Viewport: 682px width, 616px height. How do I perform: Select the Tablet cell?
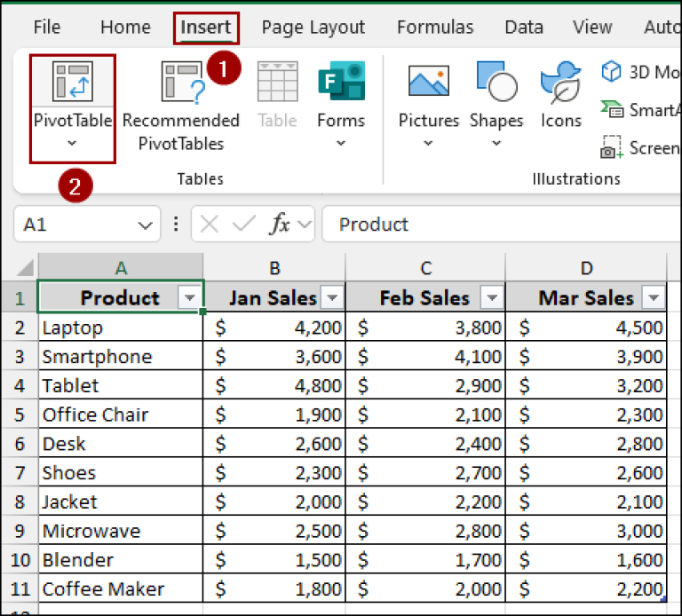121,385
